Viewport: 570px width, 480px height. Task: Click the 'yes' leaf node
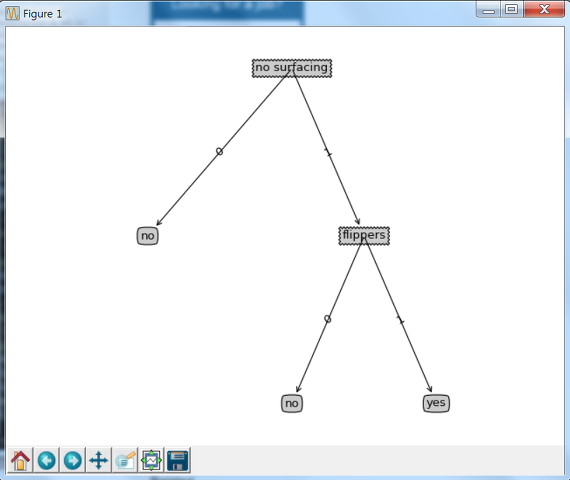[x=436, y=403]
